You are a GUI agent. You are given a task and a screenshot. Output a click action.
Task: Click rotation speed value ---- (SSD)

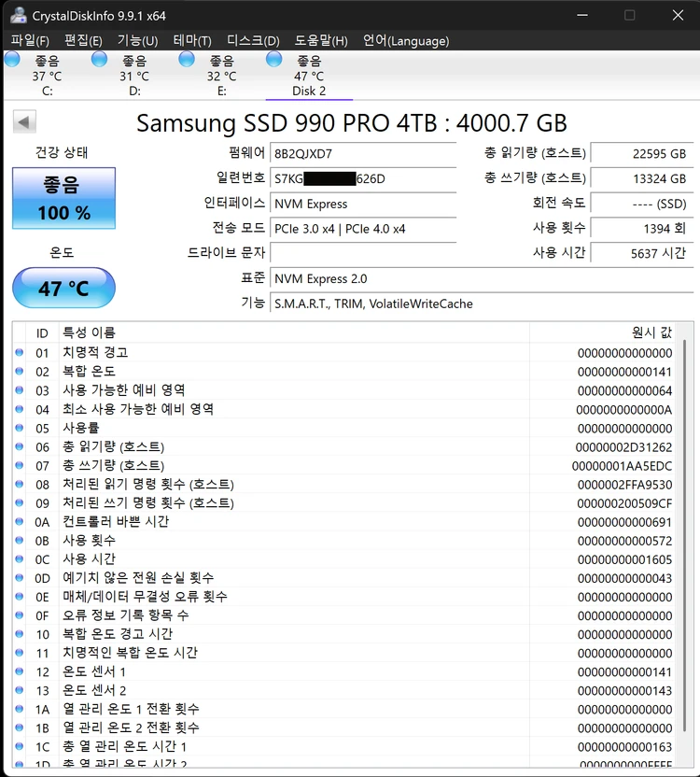pos(642,204)
